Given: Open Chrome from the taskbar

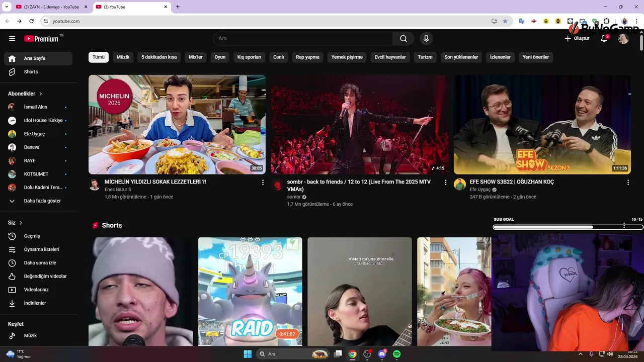Looking at the screenshot, I should (353, 354).
